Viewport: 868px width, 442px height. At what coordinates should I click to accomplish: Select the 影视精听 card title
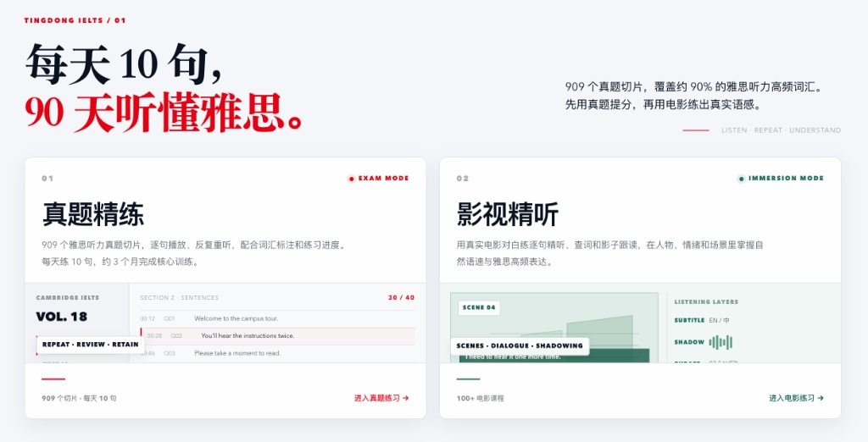coord(508,214)
